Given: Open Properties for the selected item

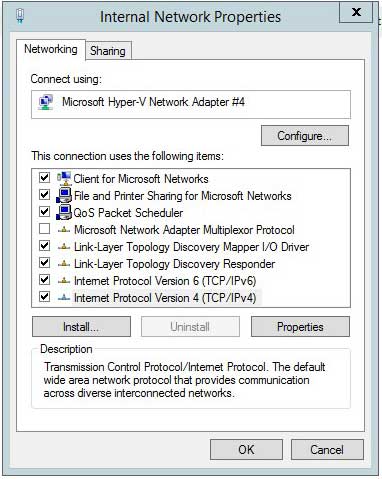Looking at the screenshot, I should 300,327.
